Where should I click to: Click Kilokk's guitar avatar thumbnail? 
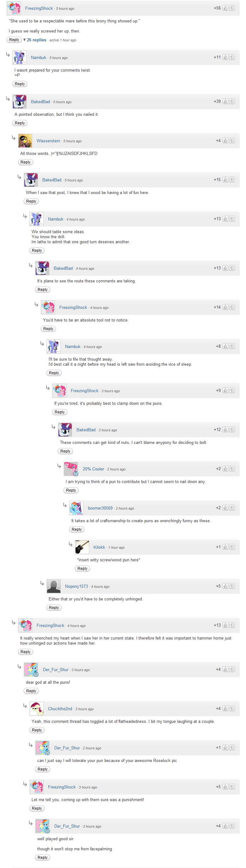pyautogui.click(x=82, y=547)
